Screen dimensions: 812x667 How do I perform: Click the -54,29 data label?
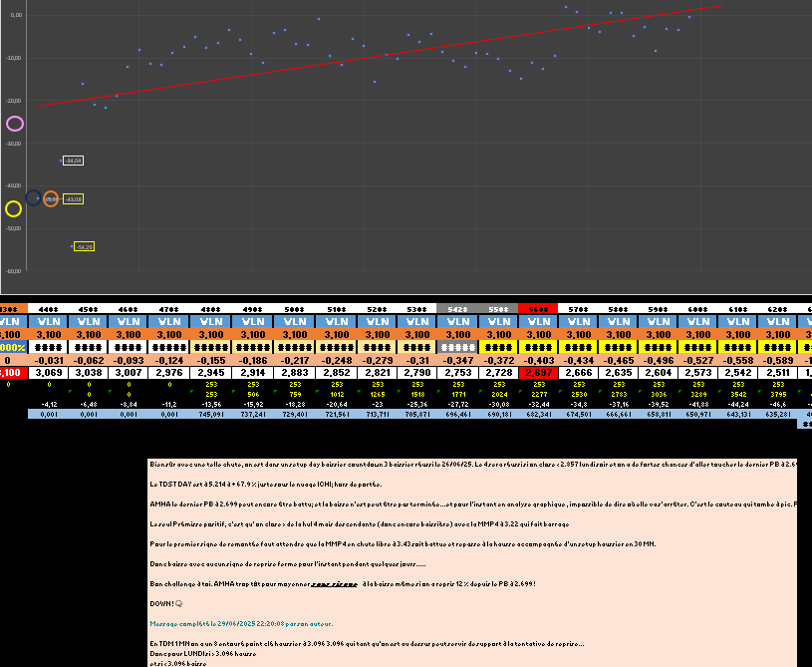point(84,246)
